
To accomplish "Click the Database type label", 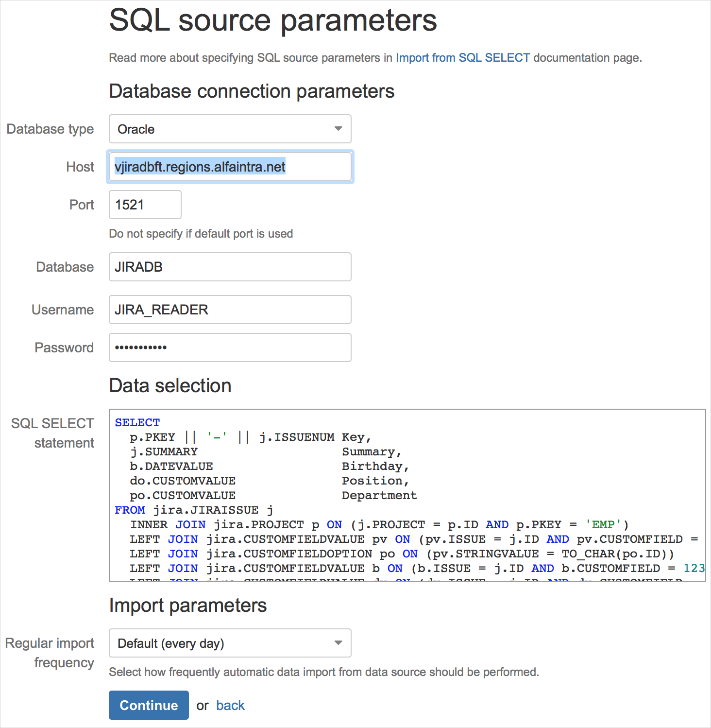I will (50, 129).
